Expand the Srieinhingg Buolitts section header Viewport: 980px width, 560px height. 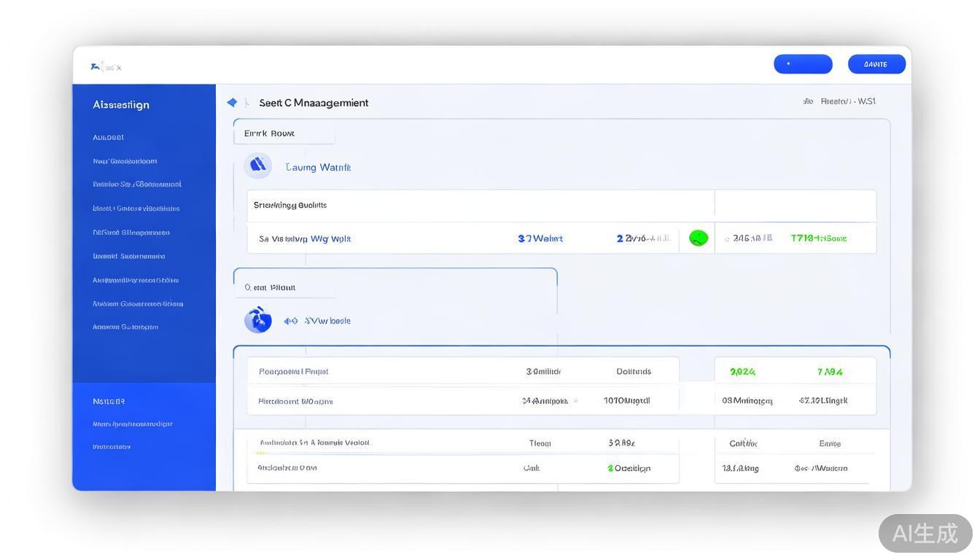point(290,206)
